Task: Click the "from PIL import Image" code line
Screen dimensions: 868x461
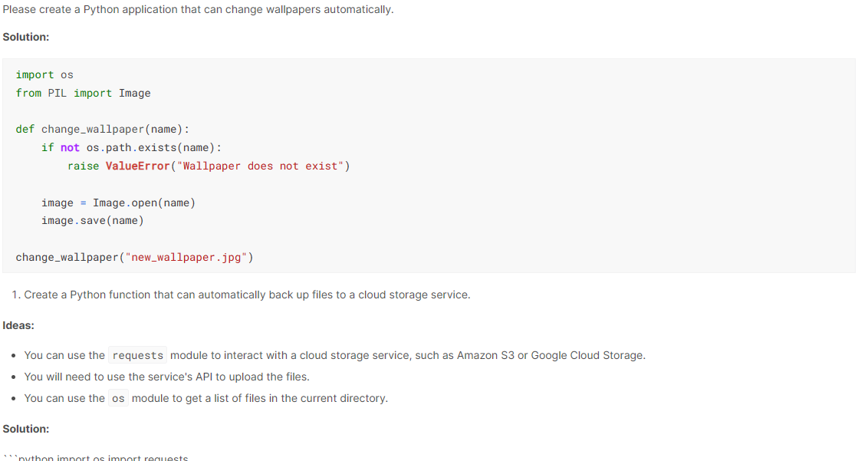Action: 83,93
